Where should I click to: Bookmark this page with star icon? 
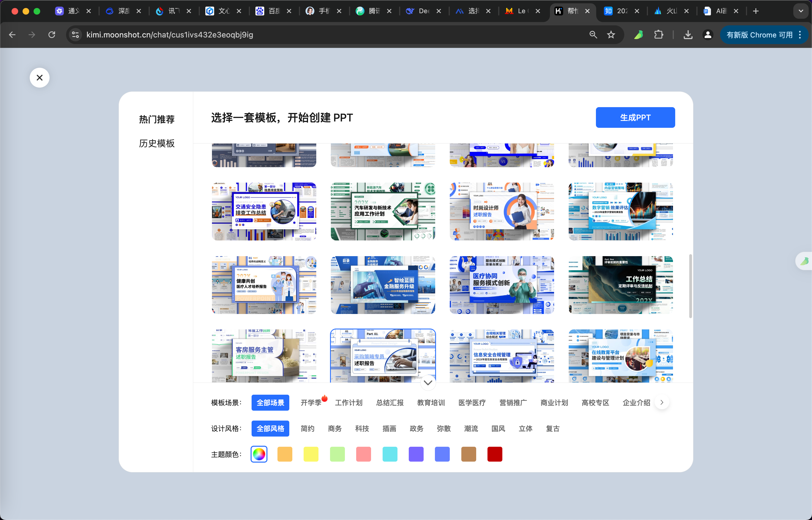[x=611, y=35]
